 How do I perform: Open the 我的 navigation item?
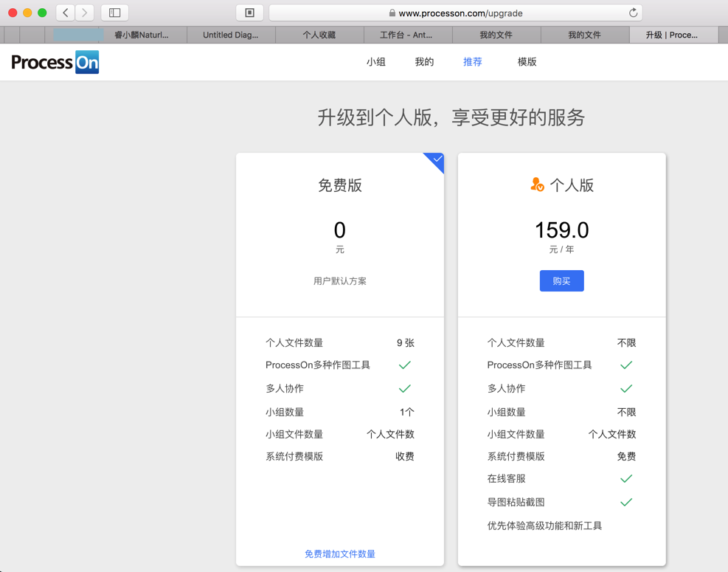(424, 62)
